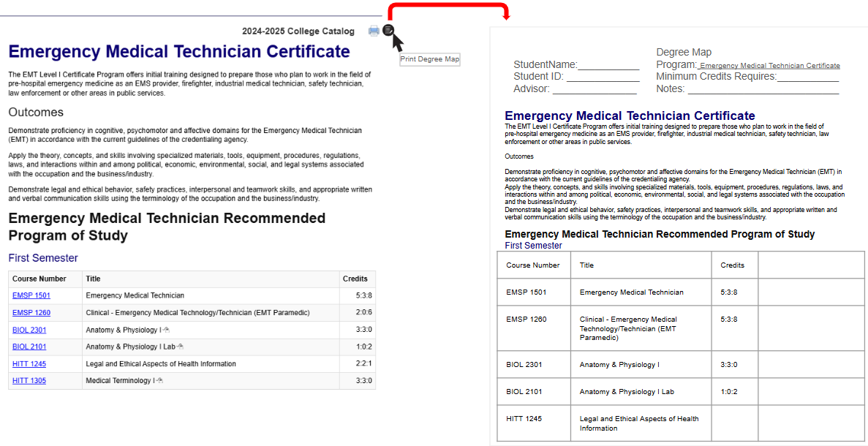Click the Notes blank line in degree map
The width and height of the screenshot is (868, 446).
pyautogui.click(x=763, y=89)
